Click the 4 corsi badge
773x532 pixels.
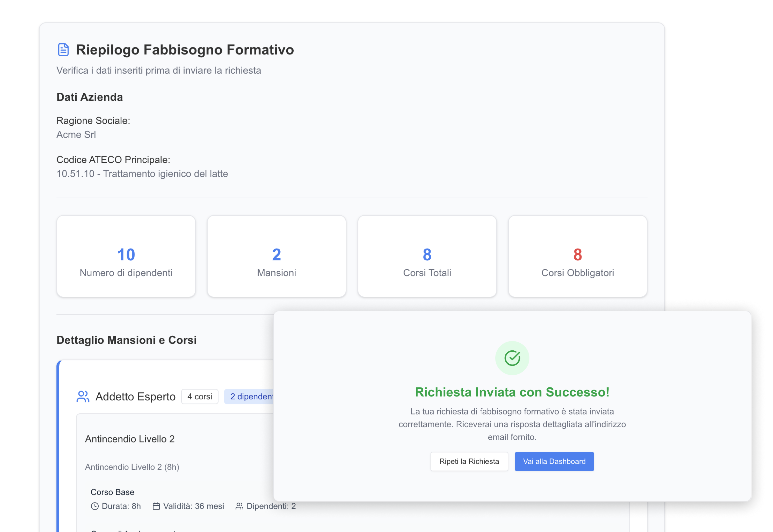[x=200, y=396]
